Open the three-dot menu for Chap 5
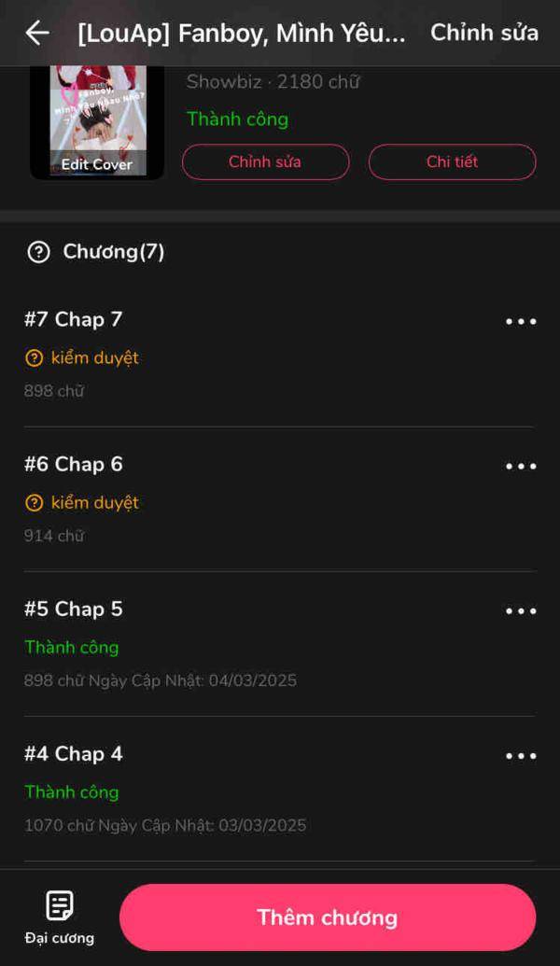560x966 pixels. tap(521, 610)
